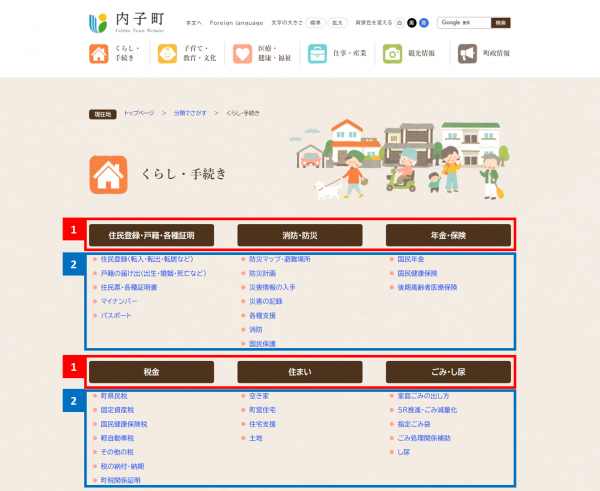Set the background color to black
600x491 pixels.
coord(412,23)
